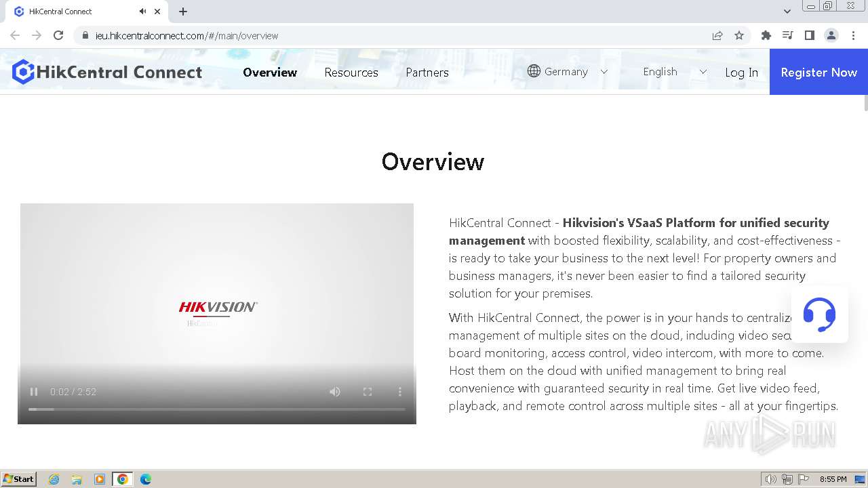Click the Overview page heading
This screenshot has width=868, height=488.
click(433, 161)
